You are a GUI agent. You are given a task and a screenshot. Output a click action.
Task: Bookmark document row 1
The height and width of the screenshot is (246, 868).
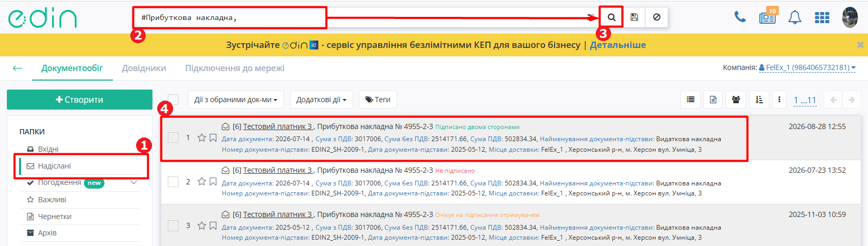tap(213, 137)
